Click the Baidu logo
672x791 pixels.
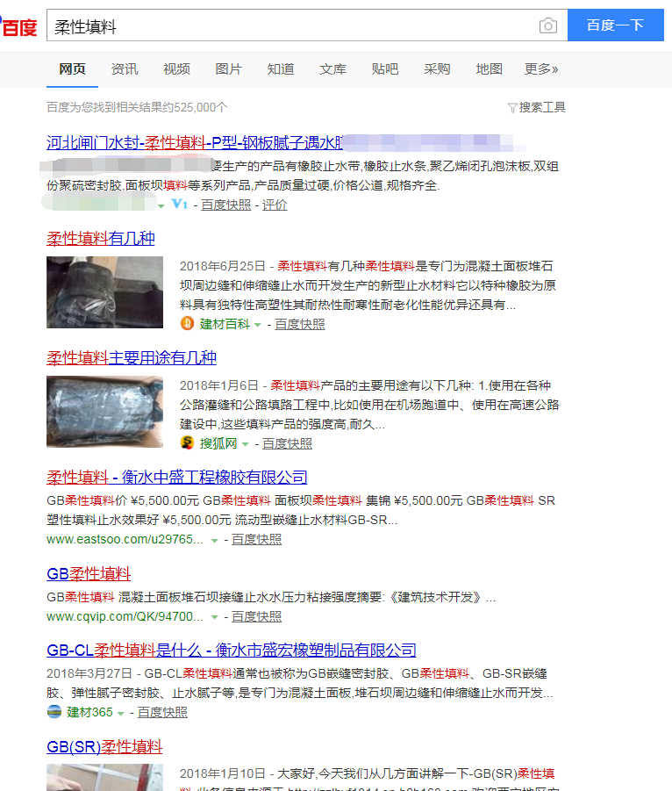click(x=18, y=26)
